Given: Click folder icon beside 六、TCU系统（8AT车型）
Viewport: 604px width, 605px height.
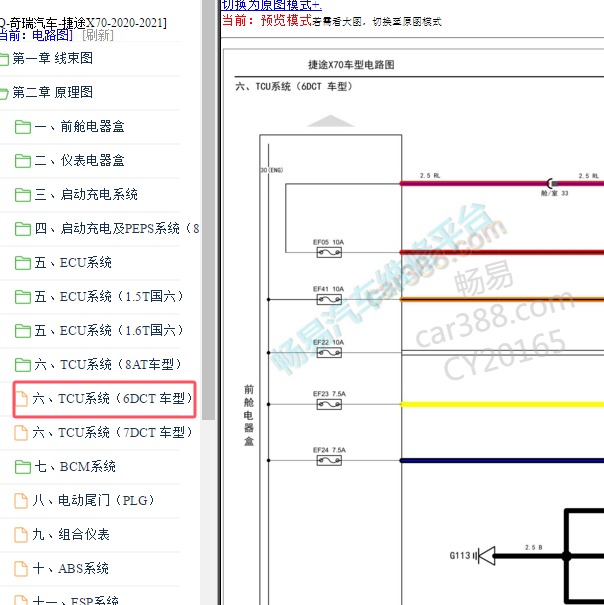Looking at the screenshot, I should pos(23,365).
